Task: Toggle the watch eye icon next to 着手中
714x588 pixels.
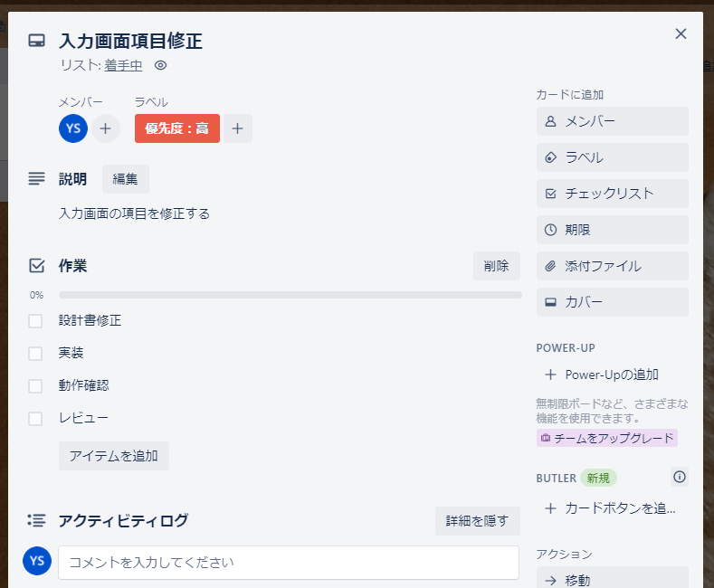Action: point(160,65)
